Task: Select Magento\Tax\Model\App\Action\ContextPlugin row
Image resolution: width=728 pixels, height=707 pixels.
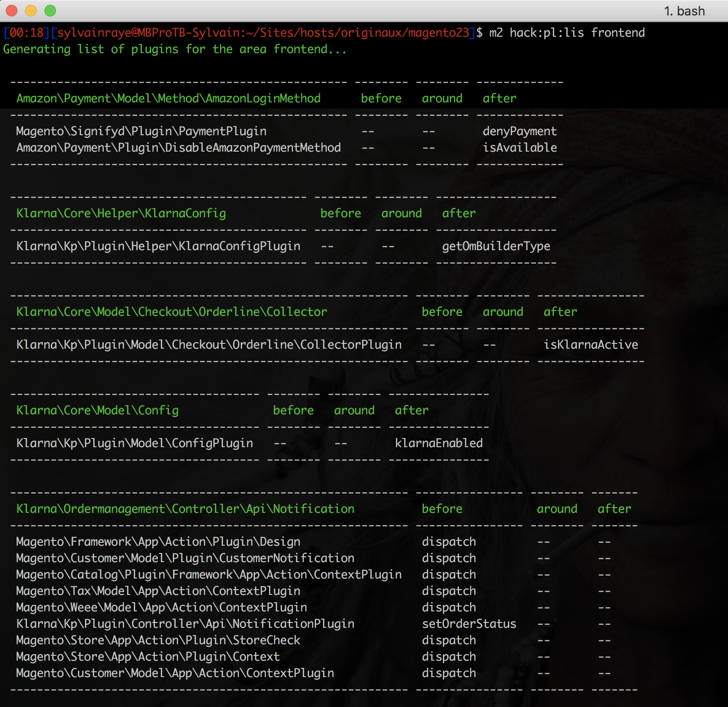Action: pos(314,591)
